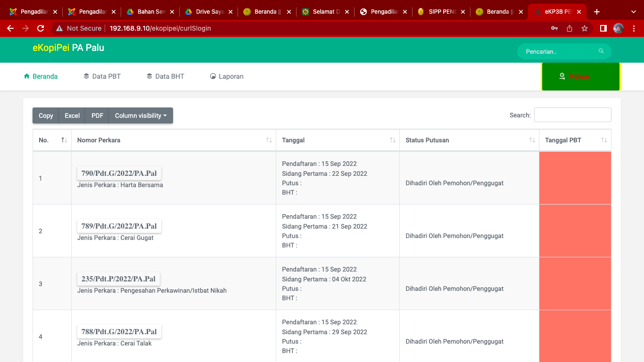Image resolution: width=644 pixels, height=362 pixels.
Task: Reload the page with the refresh icon
Action: pos(41,28)
